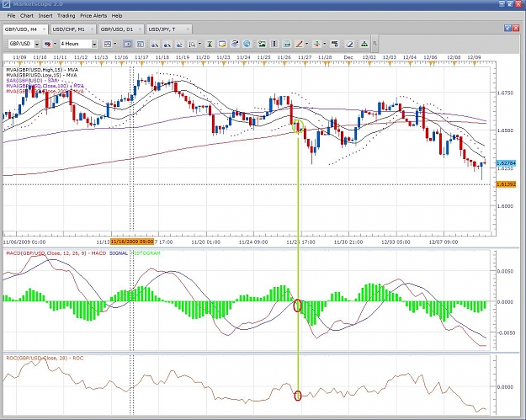Open the Help menu
The width and height of the screenshot is (526, 420).
[x=117, y=16]
